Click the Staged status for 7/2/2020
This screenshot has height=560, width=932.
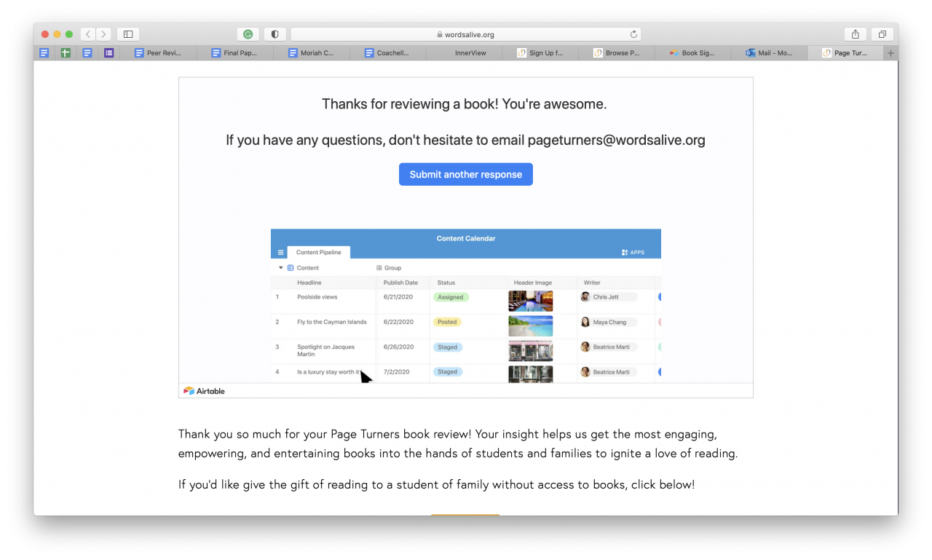(448, 371)
